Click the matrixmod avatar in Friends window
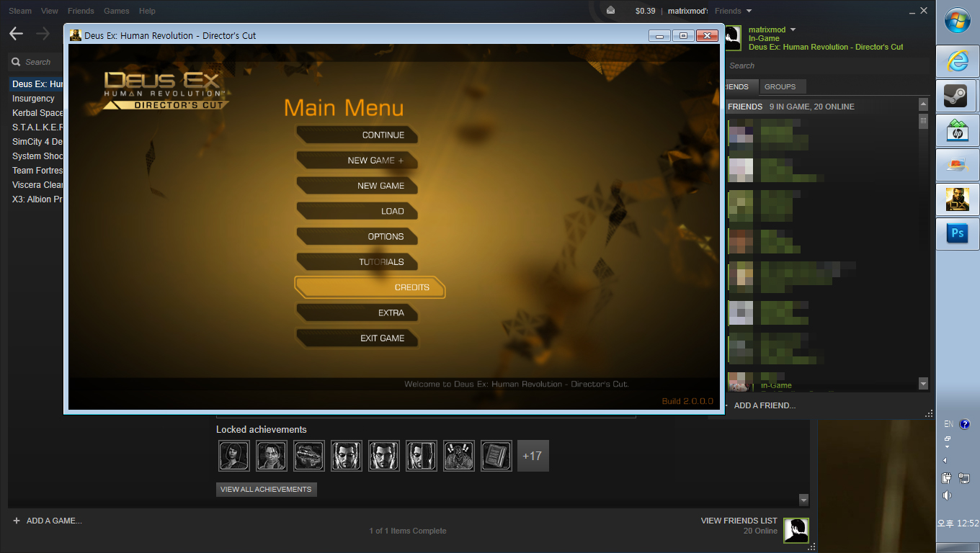The width and height of the screenshot is (980, 553). (x=732, y=38)
